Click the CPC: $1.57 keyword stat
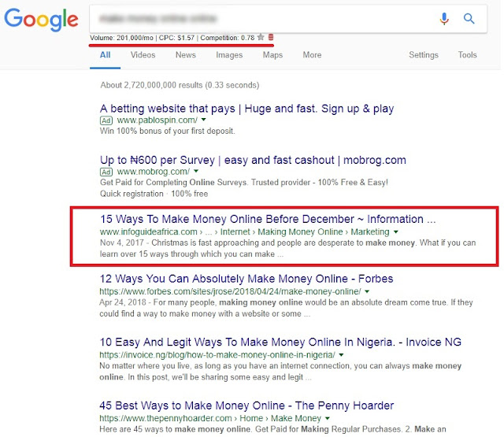This screenshot has width=504, height=437. point(176,38)
